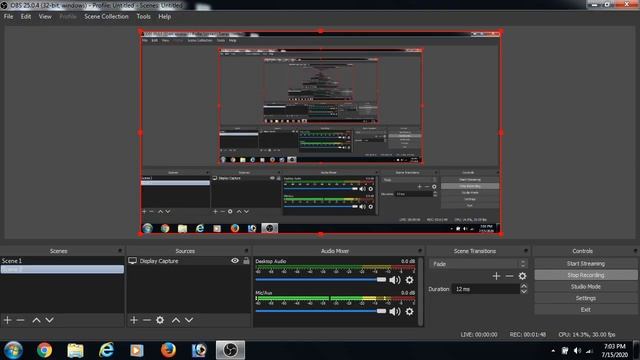This screenshot has width=640, height=360.
Task: Move scene up in Scenes list
Action: tap(36, 320)
